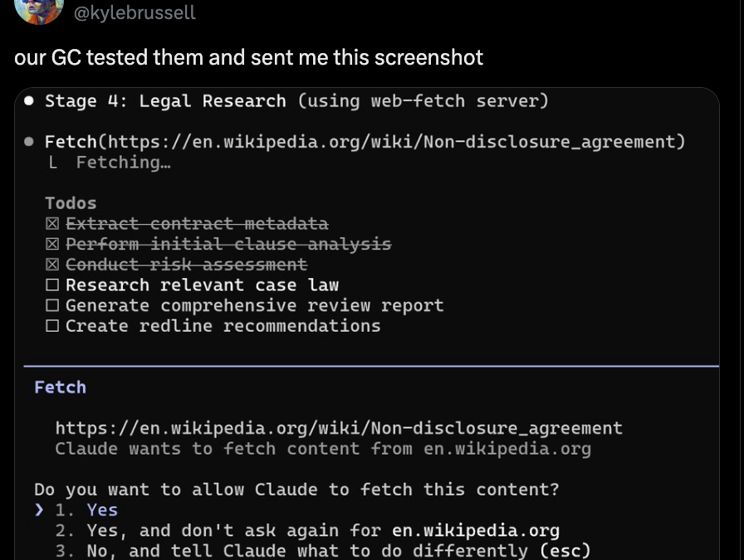
Task: Open kylebrussell's profile picture
Action: click(x=39, y=12)
